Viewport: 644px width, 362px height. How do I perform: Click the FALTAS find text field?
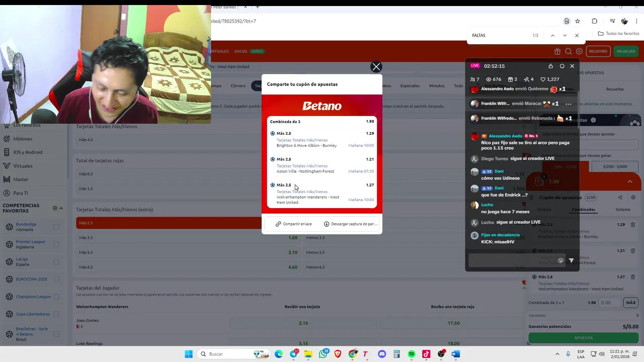[x=498, y=36]
